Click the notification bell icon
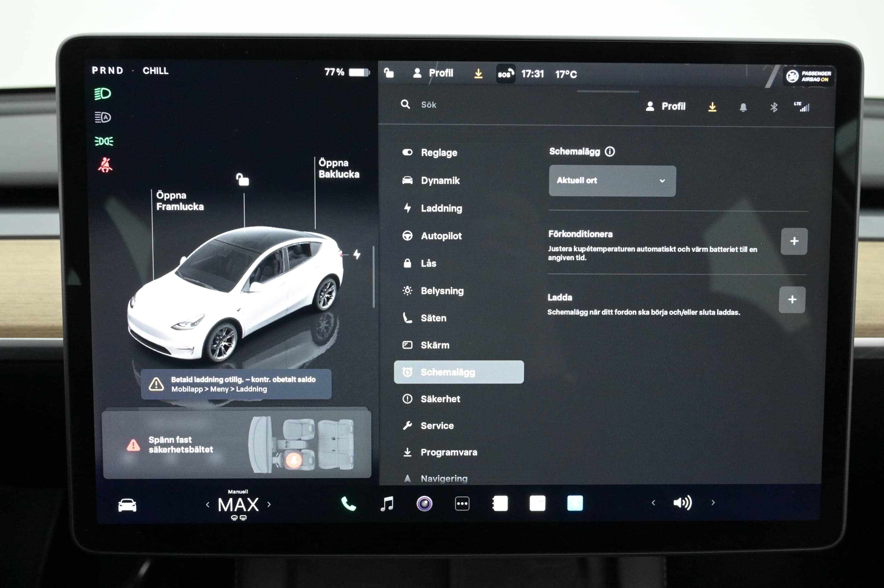The image size is (884, 588). coord(743,107)
